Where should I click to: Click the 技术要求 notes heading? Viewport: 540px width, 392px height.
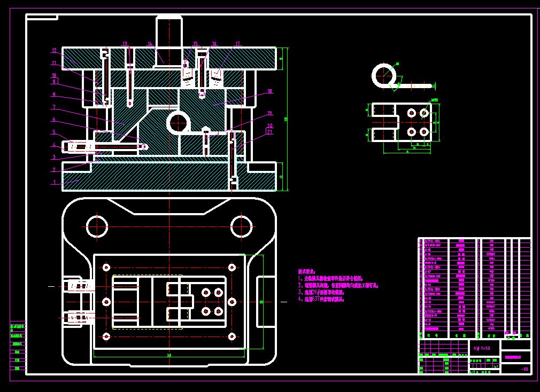[306, 272]
